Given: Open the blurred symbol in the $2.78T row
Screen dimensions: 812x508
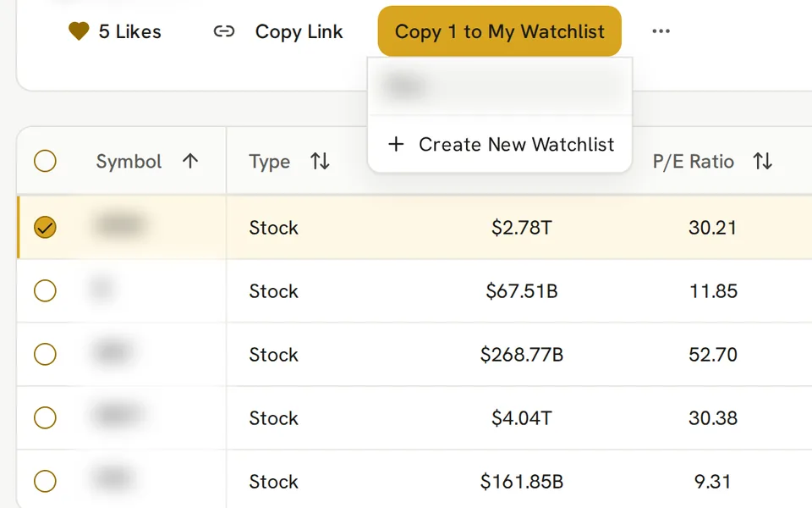Looking at the screenshot, I should pyautogui.click(x=120, y=225).
